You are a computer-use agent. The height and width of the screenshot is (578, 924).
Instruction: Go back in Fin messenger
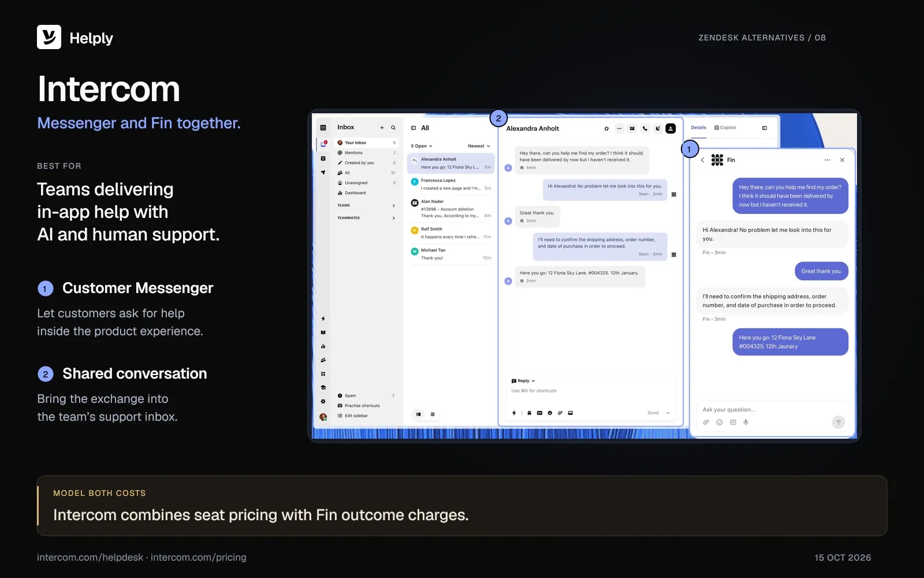702,160
